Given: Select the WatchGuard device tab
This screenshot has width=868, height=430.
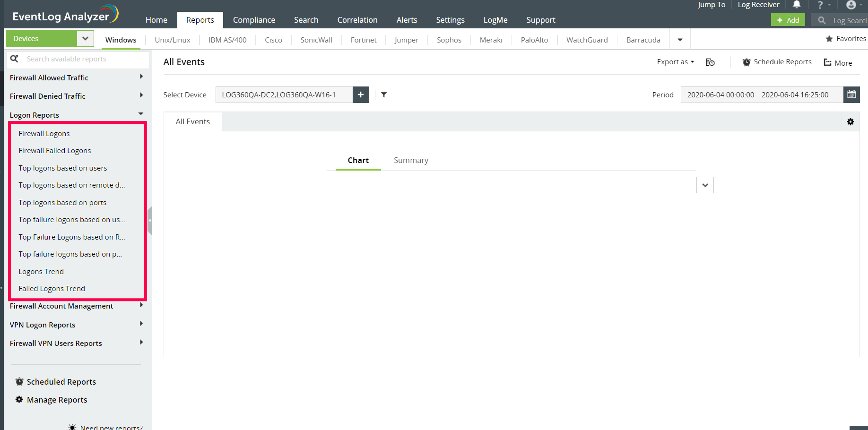Looking at the screenshot, I should 587,40.
